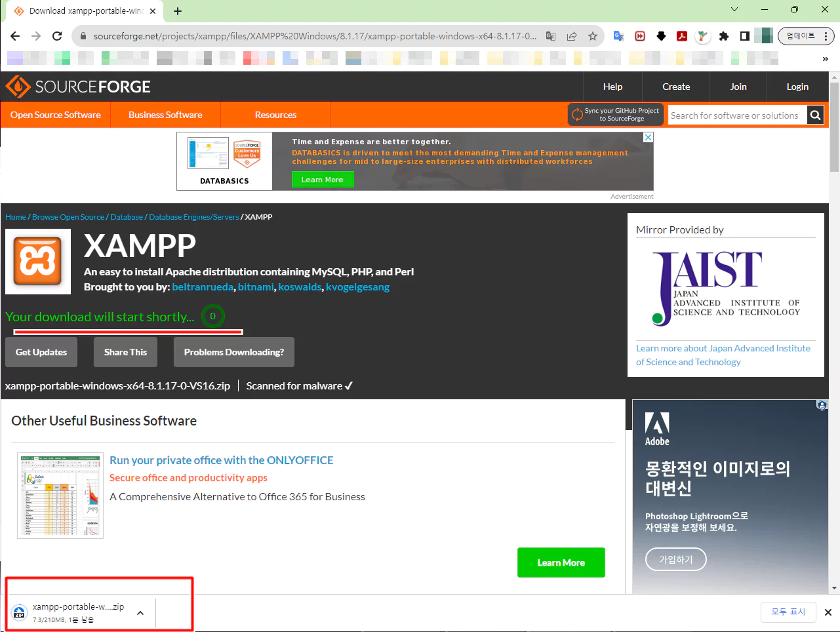Viewport: 840px width, 632px height.
Task: Select the zip file name text
Action: click(117, 386)
